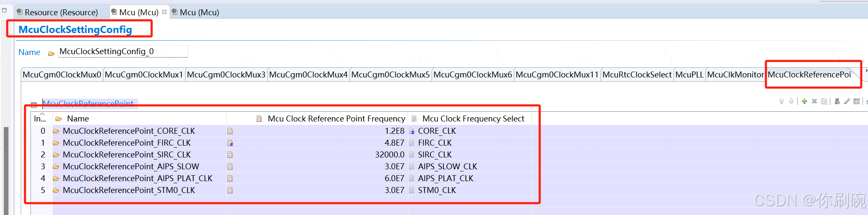Click the 1.2E8 frequency value
Image resolution: width=868 pixels, height=215 pixels.
394,131
